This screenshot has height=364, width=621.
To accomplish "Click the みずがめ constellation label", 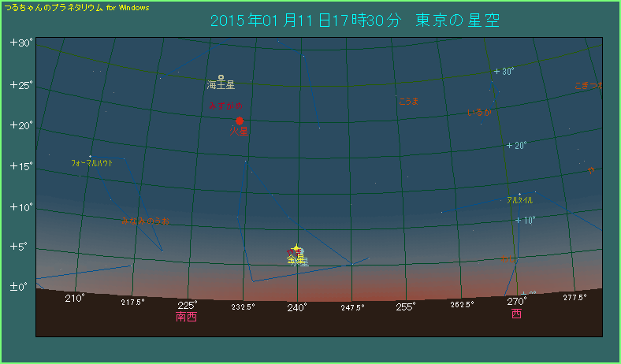I will (x=226, y=106).
